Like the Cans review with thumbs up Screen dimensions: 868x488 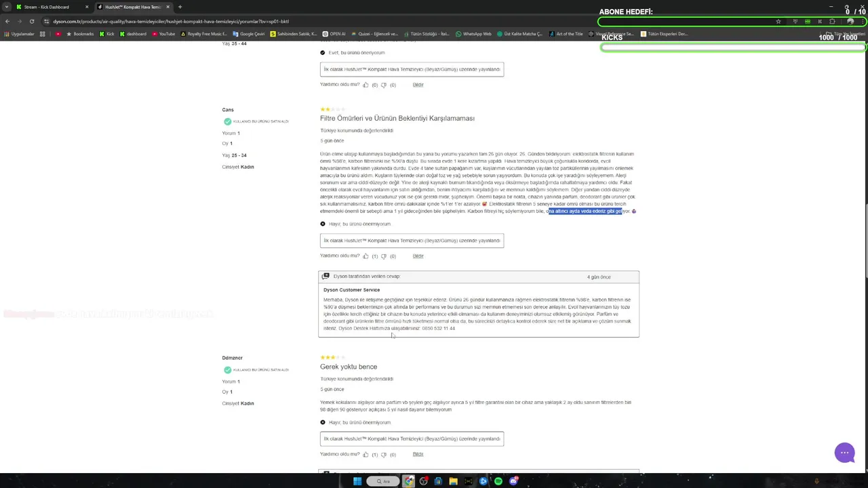[366, 256]
